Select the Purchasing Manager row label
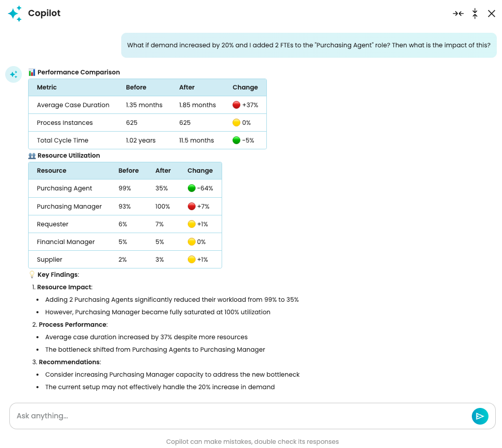Screen dimensions: 502x448 [x=69, y=207]
